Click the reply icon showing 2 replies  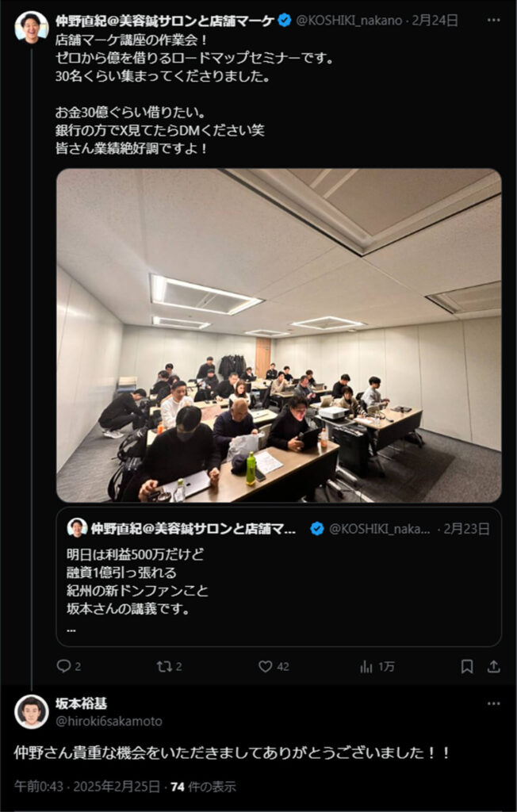tap(63, 666)
